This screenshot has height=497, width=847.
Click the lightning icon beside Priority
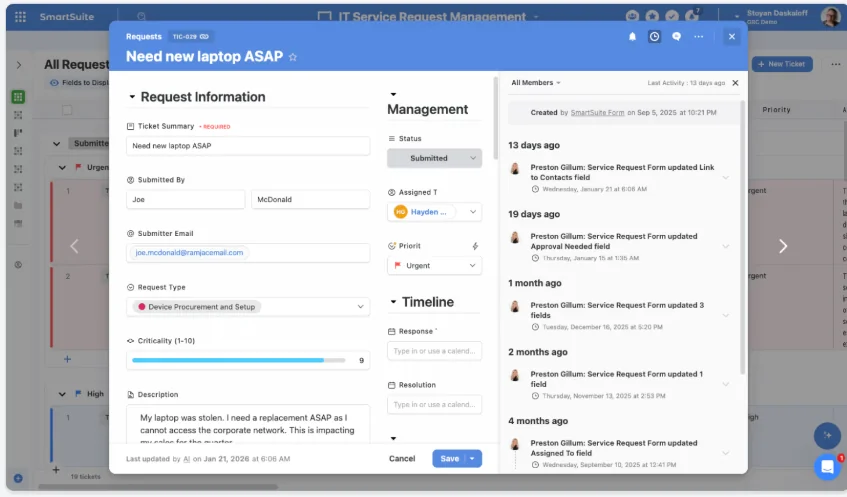pyautogui.click(x=475, y=246)
